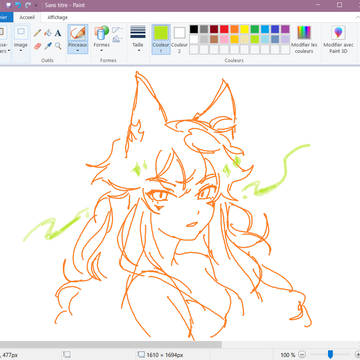Viewport: 360px width, 360px height.
Task: Click the Pinceaux brush icon
Action: click(x=78, y=33)
